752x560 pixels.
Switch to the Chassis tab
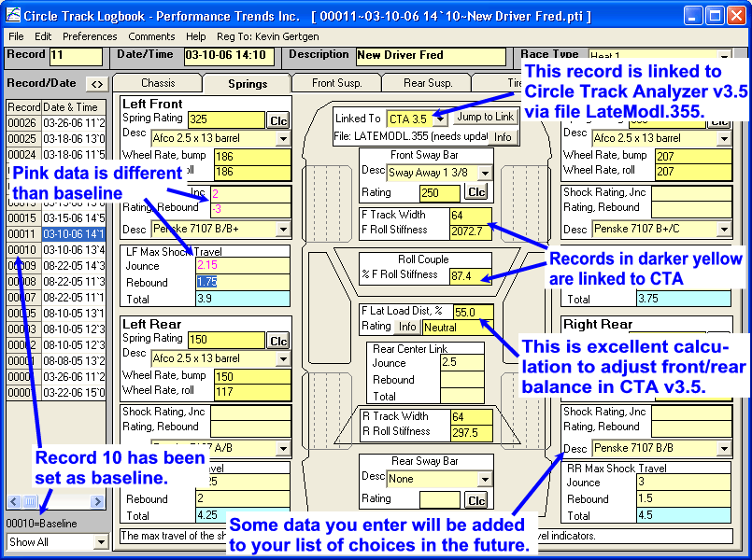point(158,83)
